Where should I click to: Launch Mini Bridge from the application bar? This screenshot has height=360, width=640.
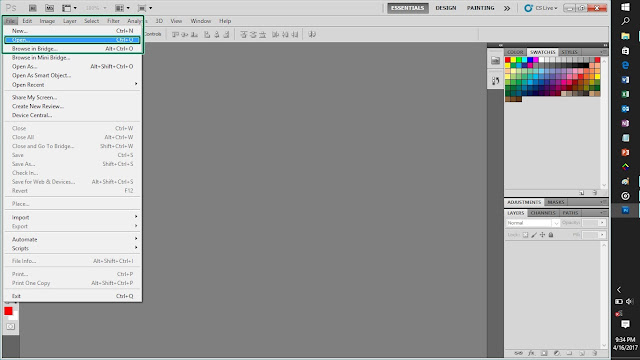click(49, 8)
